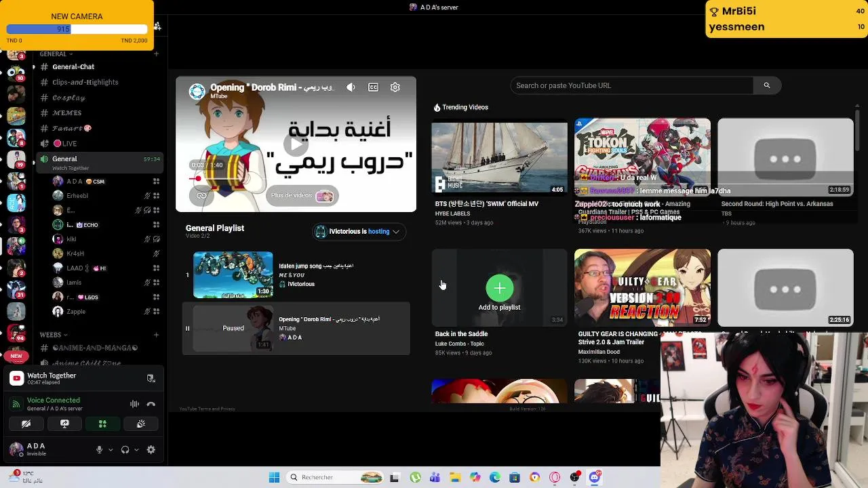Turn on camera button
The image size is (868, 488).
coord(26,424)
